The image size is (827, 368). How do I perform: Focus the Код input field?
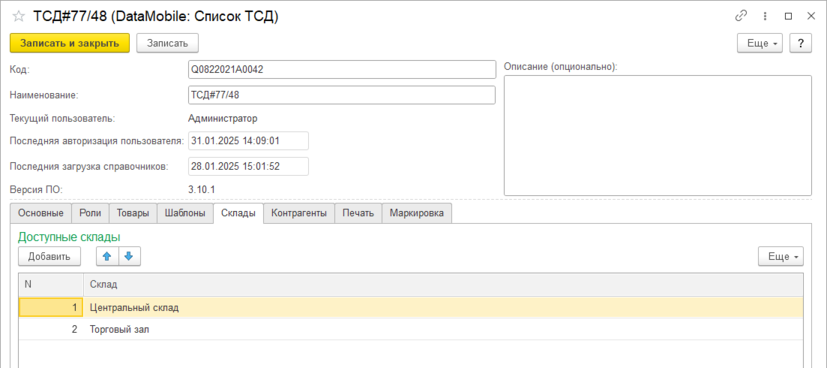[x=342, y=69]
